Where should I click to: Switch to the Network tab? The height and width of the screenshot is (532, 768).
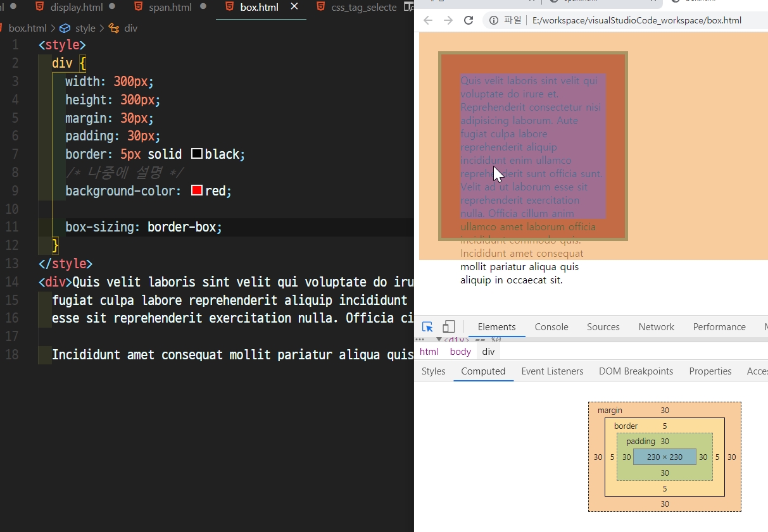[657, 327]
